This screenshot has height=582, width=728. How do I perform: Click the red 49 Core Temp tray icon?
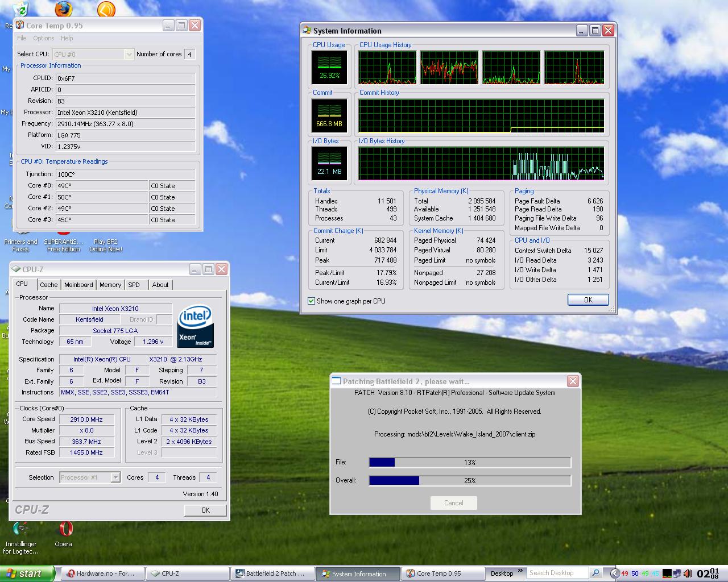(x=625, y=573)
